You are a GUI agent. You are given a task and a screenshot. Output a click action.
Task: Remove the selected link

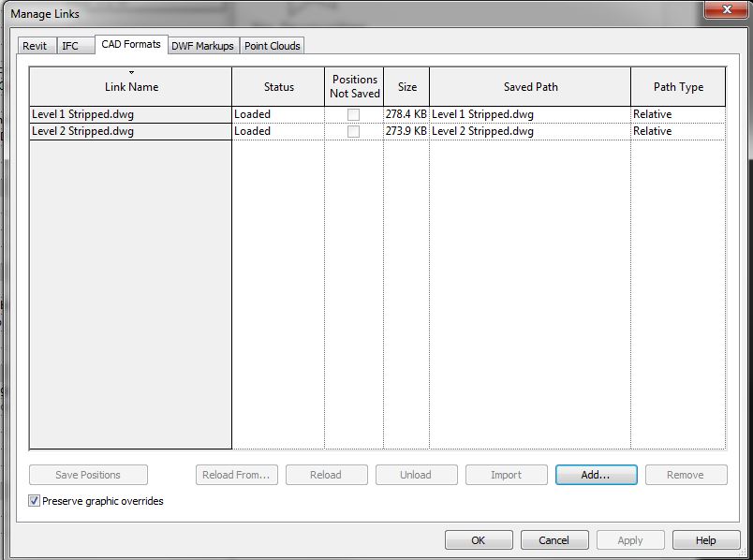686,475
